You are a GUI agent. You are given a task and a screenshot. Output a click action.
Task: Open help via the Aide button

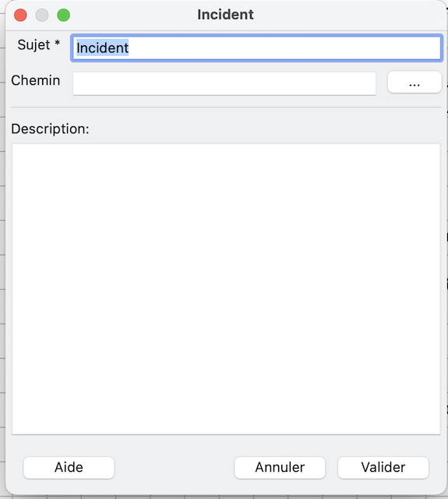click(69, 467)
